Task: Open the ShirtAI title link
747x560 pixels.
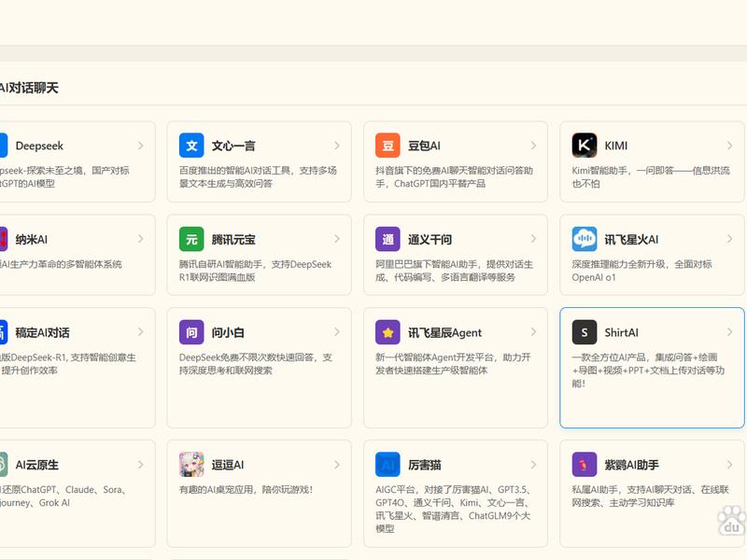Action: point(621,333)
